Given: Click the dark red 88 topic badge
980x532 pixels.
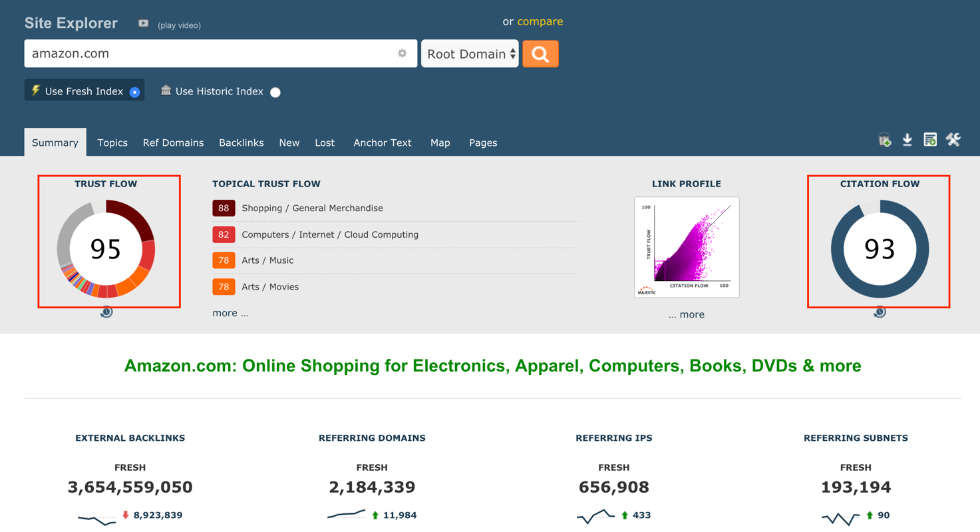Looking at the screenshot, I should tap(224, 208).
